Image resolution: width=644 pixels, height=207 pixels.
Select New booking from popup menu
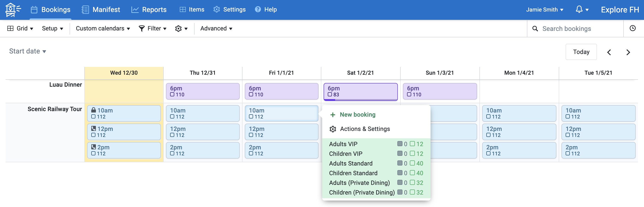(x=352, y=115)
